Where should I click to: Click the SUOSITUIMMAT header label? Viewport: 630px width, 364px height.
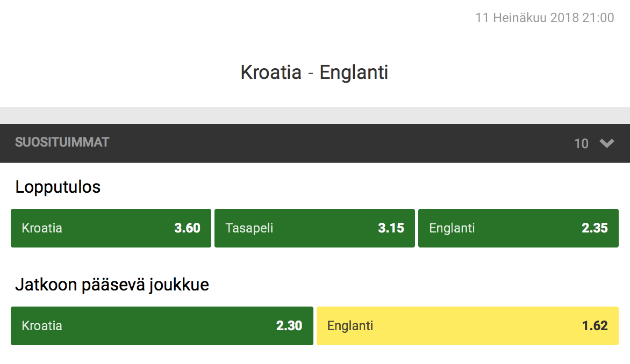62,142
